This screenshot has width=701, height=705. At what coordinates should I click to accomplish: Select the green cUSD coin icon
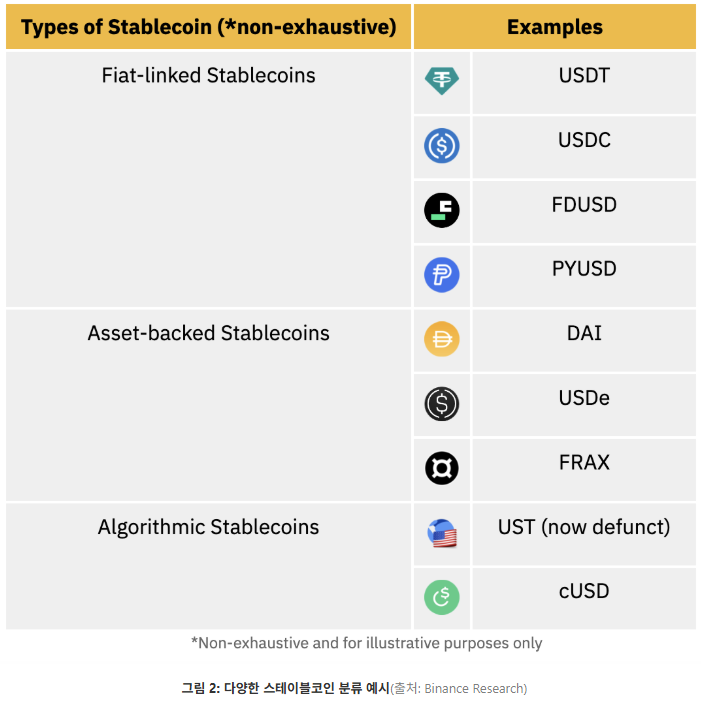pyautogui.click(x=442, y=597)
